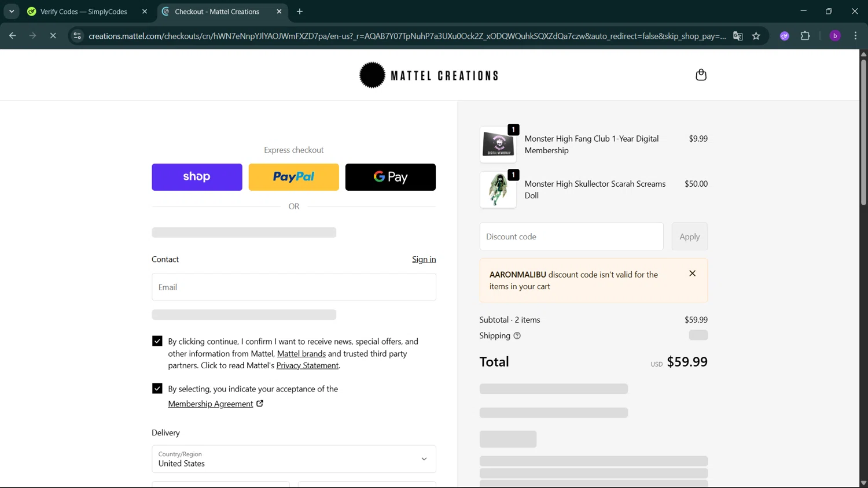868x488 pixels.
Task: Open a new browser tab
Action: click(300, 12)
